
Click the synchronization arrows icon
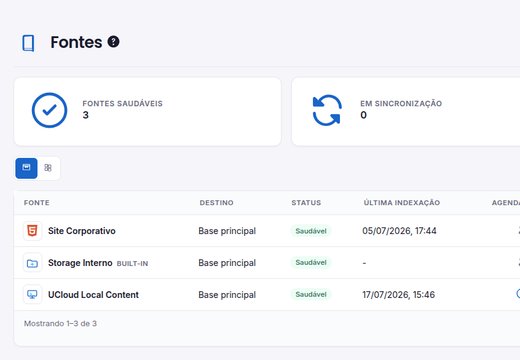point(327,110)
